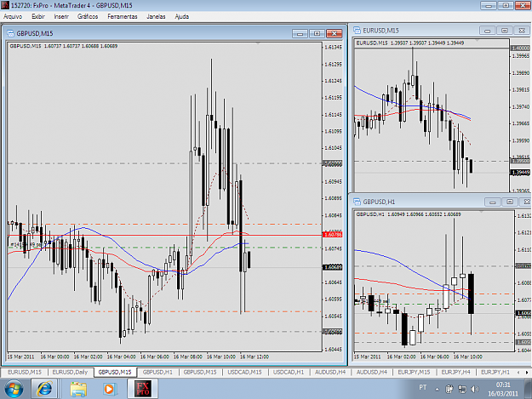Close the GBPUSD,M15 chart window
532x399 pixels.
click(335, 33)
